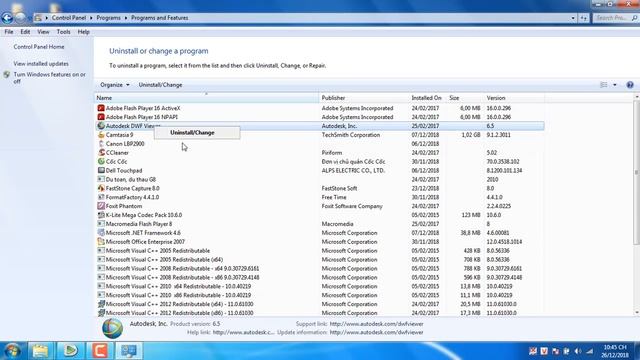Open View installed updates link
The height and width of the screenshot is (360, 640).
coord(41,64)
